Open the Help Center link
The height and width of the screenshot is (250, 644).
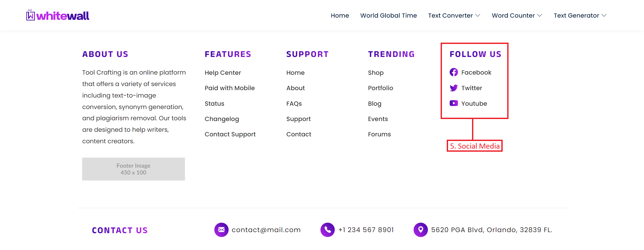[223, 73]
